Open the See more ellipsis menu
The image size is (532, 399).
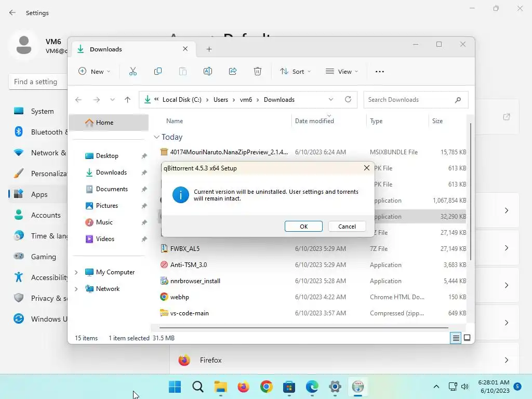coord(380,72)
